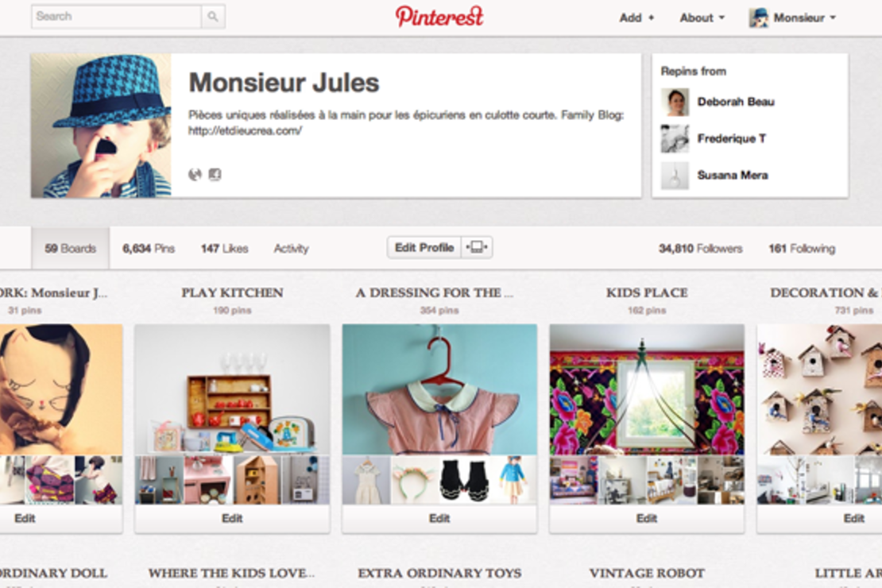882x588 pixels.
Task: Click the Pinterest logo
Action: tap(439, 17)
